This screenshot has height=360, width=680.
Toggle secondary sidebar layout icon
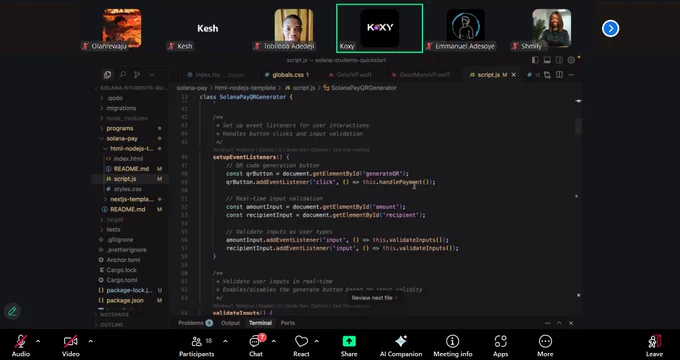[x=559, y=60]
